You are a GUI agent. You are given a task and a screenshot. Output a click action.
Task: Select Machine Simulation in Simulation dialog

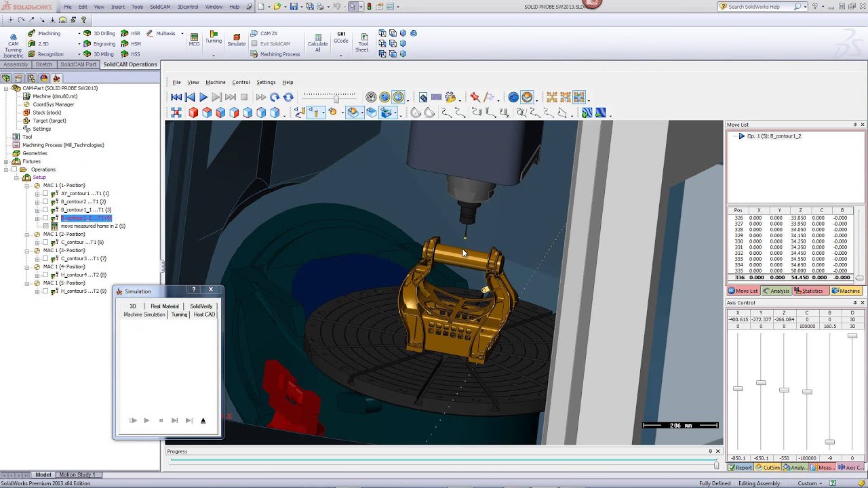[x=144, y=314]
